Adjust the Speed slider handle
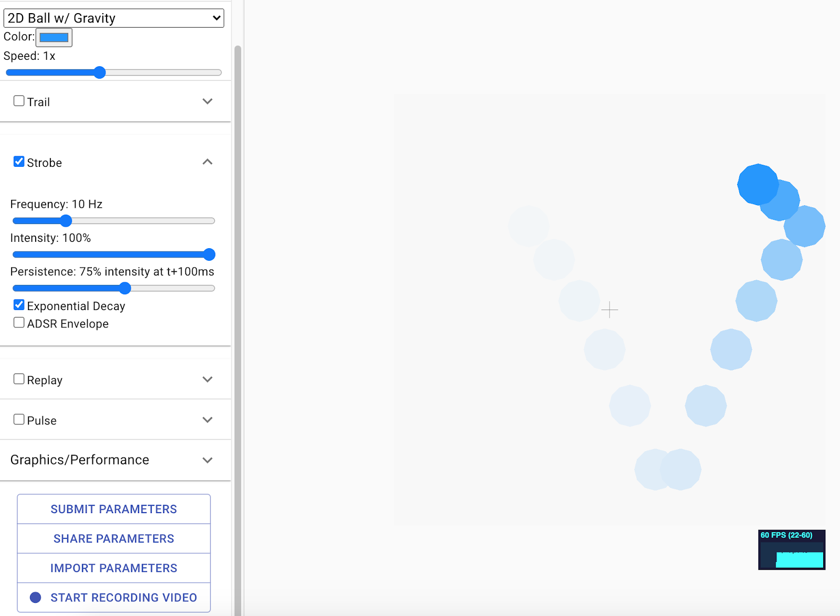Viewport: 840px width, 616px height. [100, 72]
